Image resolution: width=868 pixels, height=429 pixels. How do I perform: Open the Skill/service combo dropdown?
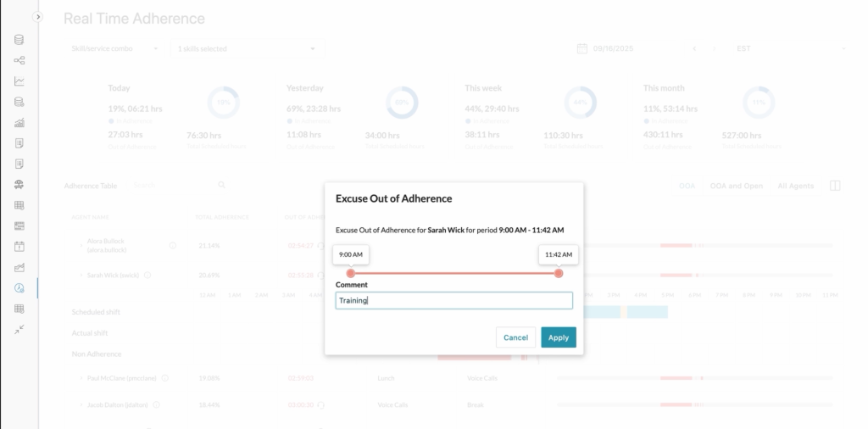(x=114, y=49)
